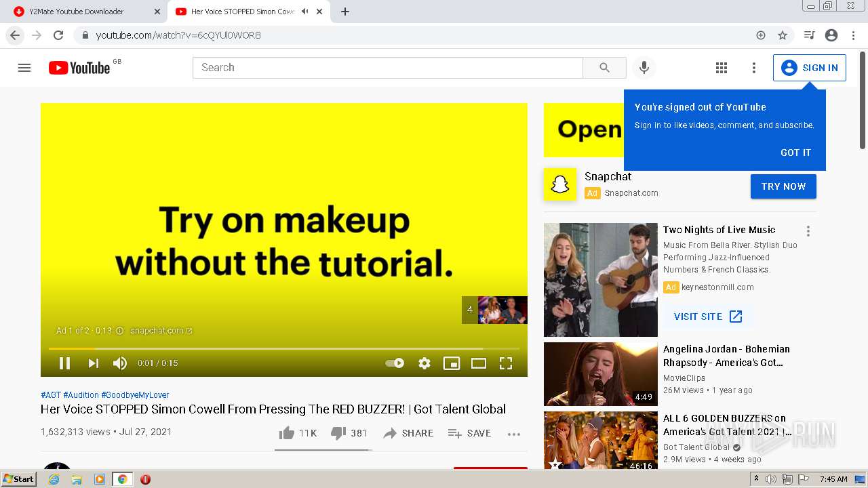Open the Windows Start menu

[x=18, y=479]
